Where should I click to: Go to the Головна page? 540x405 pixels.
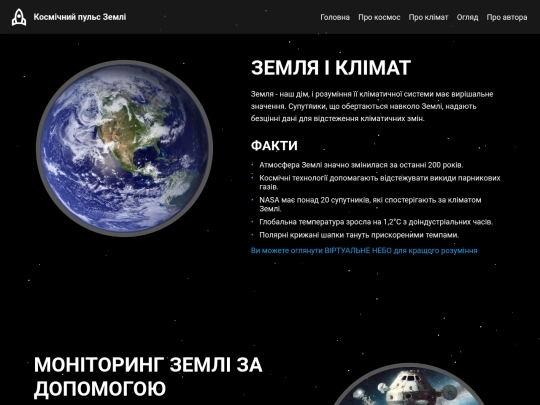coord(335,17)
